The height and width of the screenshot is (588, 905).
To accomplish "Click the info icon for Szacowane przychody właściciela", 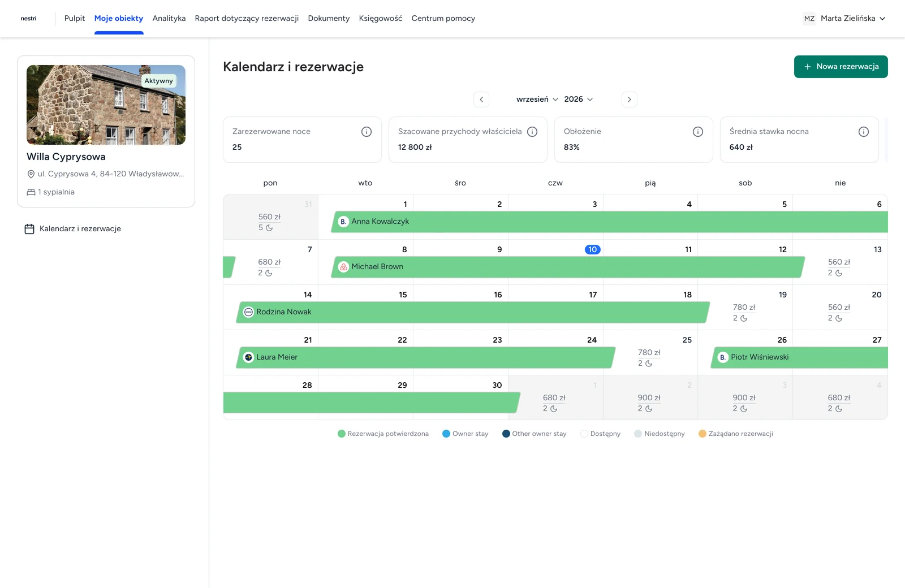I will [x=532, y=132].
